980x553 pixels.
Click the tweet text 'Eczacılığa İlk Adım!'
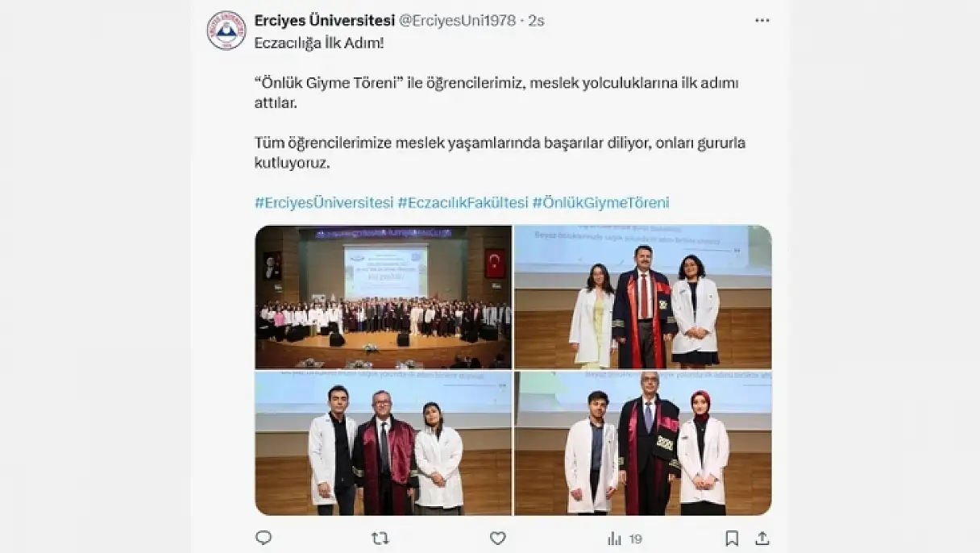[319, 42]
